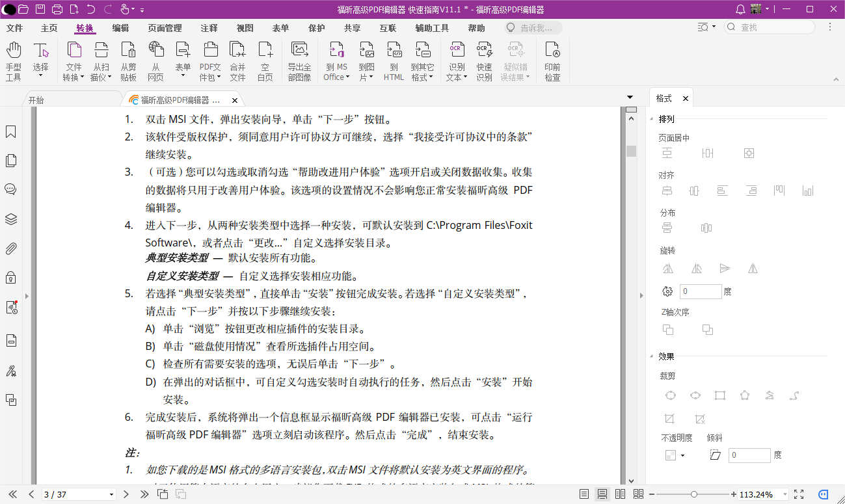Close the 格式 panel tab
The image size is (845, 504).
pyautogui.click(x=685, y=98)
